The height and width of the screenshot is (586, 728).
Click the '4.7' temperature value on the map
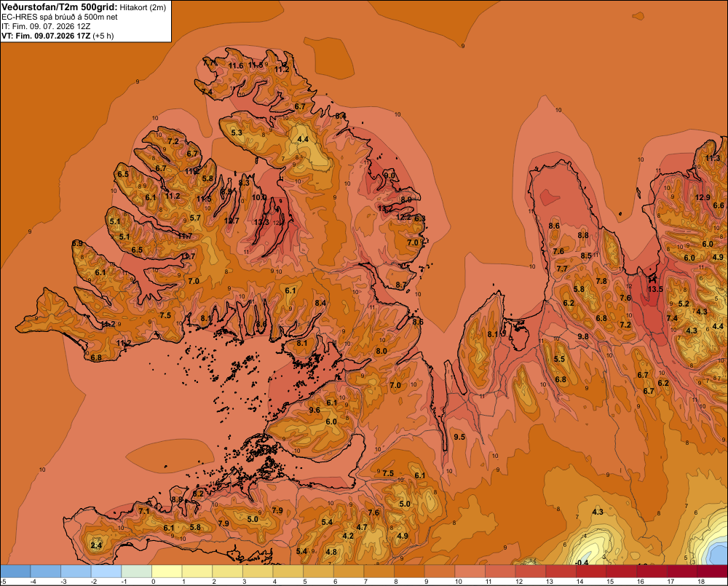[x=362, y=528]
